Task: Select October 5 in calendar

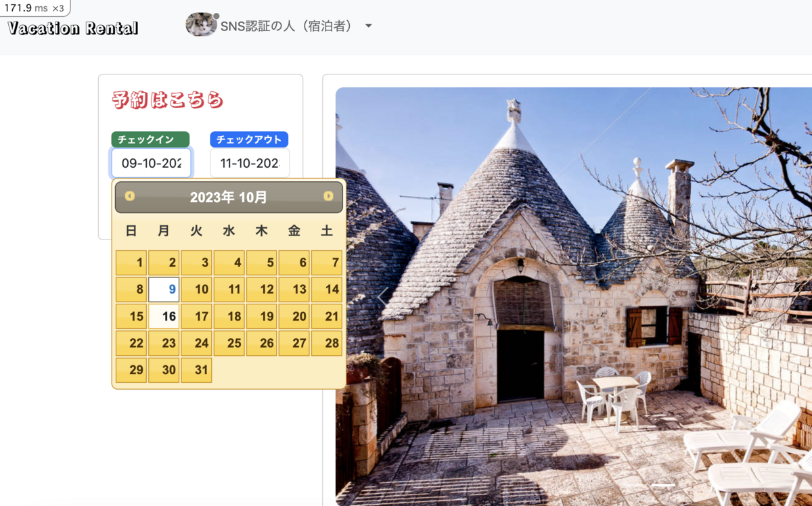Action: (x=261, y=262)
